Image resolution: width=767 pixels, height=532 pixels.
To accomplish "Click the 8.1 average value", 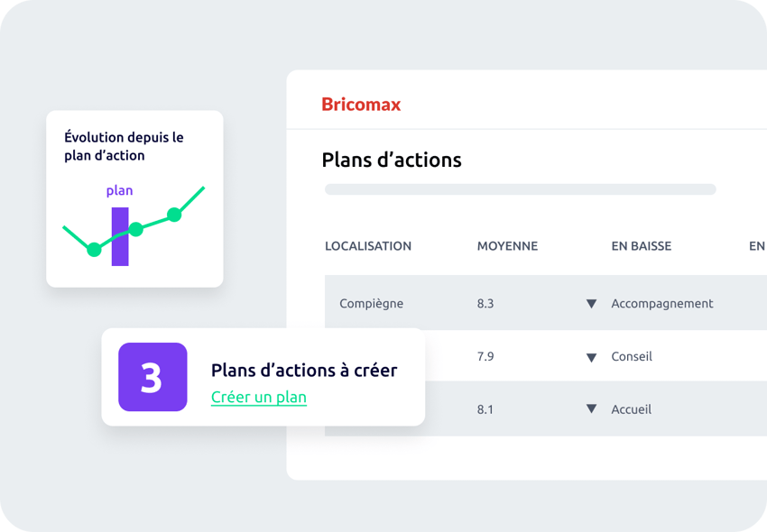I will [x=485, y=409].
